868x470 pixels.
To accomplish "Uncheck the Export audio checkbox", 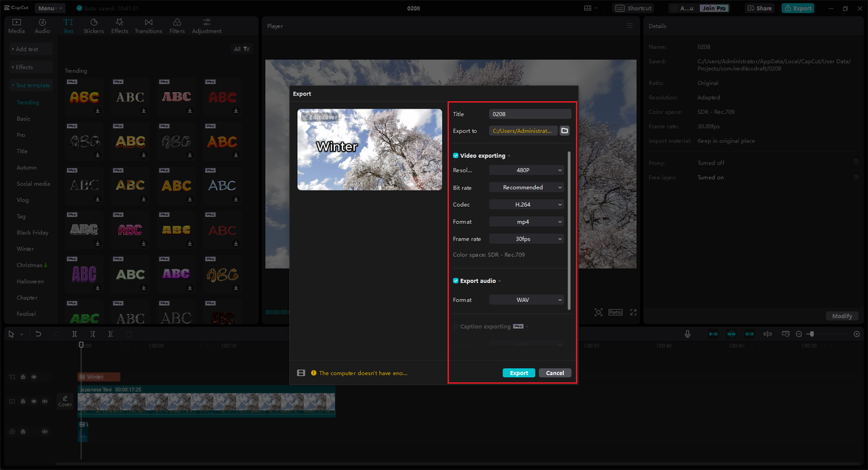I will pyautogui.click(x=456, y=281).
